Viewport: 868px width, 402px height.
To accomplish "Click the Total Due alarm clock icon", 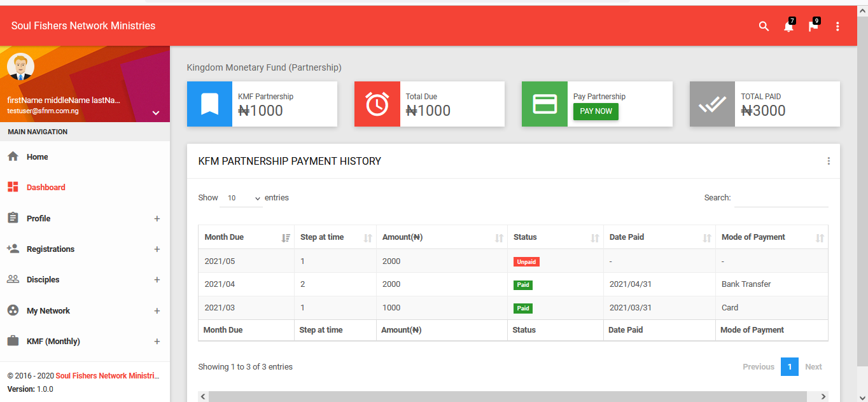I will (x=377, y=104).
